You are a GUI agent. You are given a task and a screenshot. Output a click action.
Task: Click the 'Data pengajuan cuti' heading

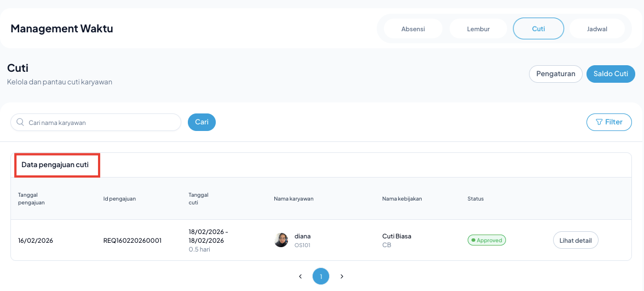55,164
